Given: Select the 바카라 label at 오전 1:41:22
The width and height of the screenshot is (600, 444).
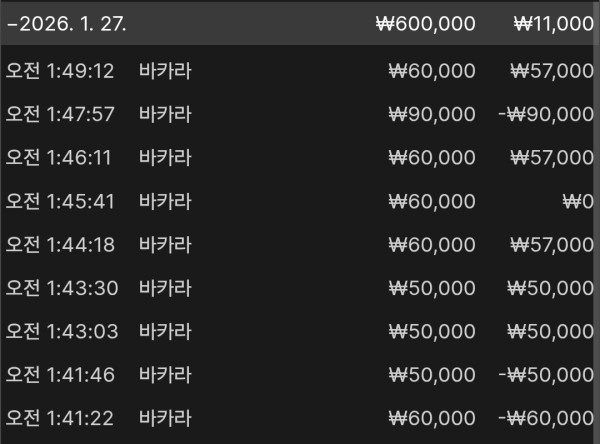Looking at the screenshot, I should 165,417.
